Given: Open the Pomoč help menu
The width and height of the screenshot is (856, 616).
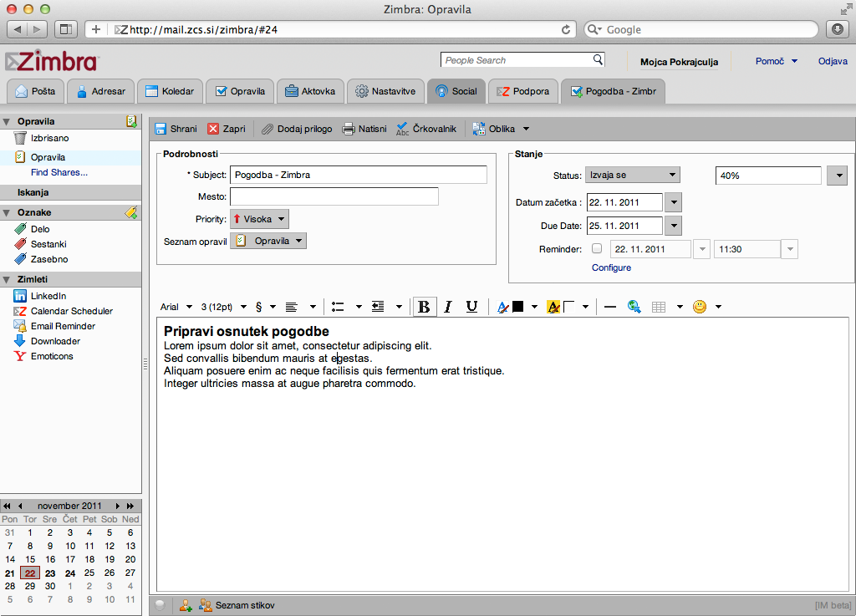Looking at the screenshot, I should coord(777,61).
